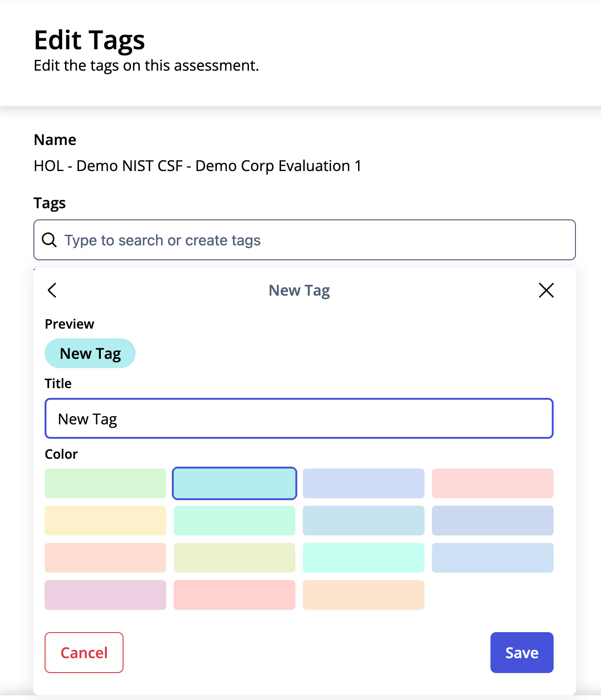Focus the Type to search or create tags field

tap(305, 240)
